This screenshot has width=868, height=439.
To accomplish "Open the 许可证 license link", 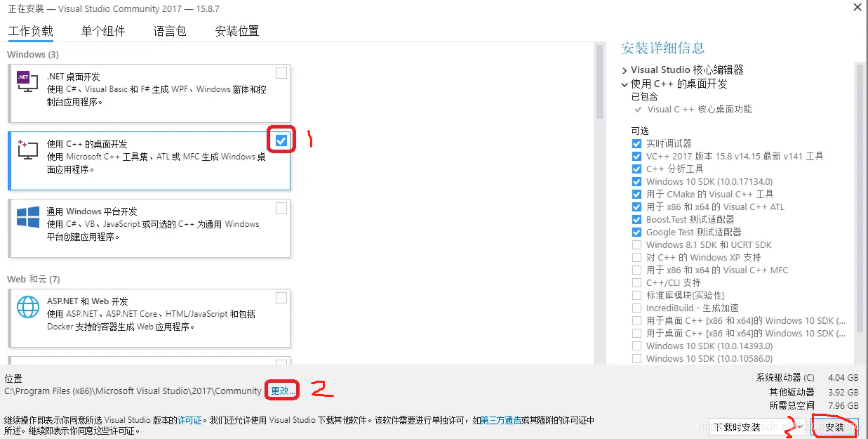I will (189, 420).
